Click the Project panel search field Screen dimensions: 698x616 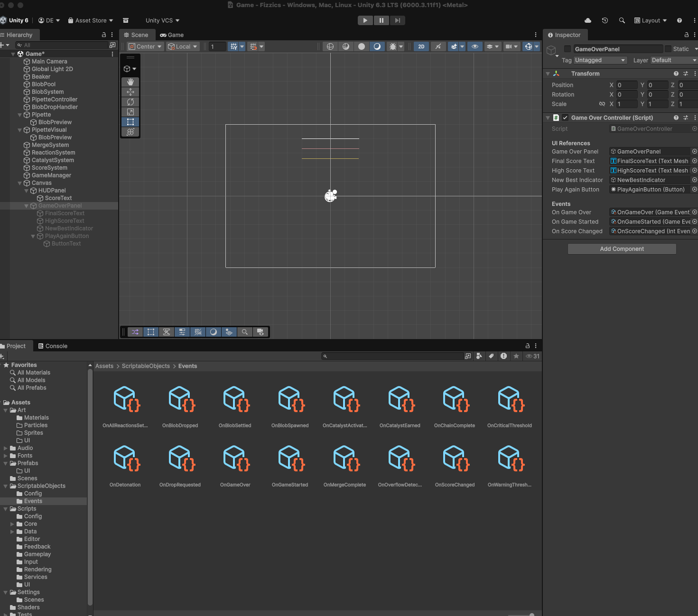(x=394, y=356)
